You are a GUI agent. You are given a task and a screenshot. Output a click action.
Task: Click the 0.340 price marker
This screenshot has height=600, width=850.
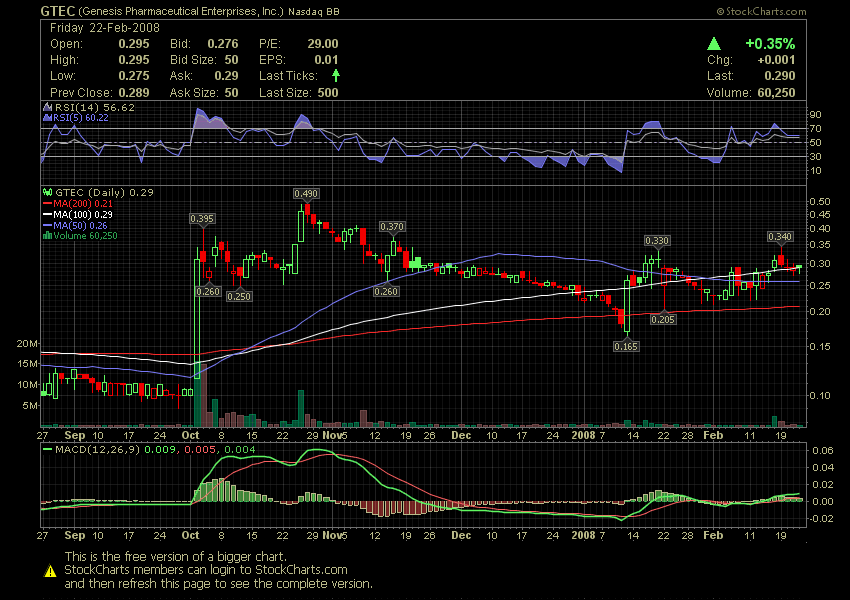coord(779,237)
